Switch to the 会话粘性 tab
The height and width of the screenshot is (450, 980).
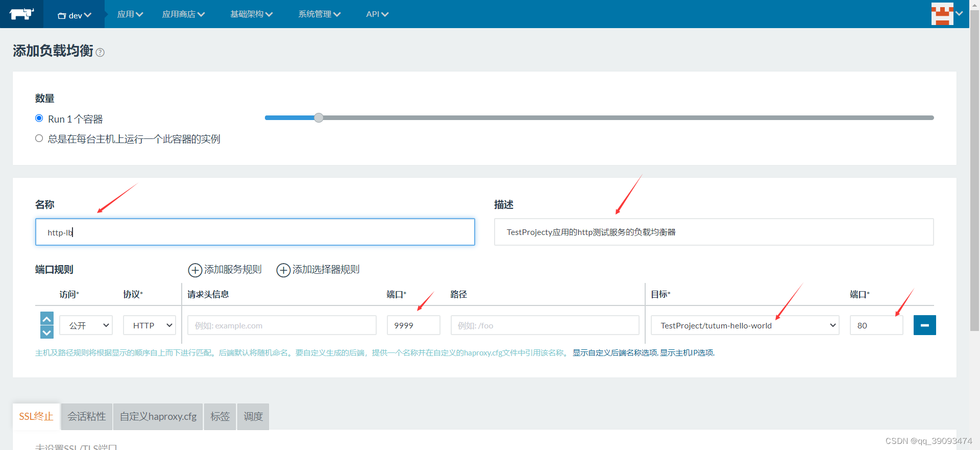point(87,416)
